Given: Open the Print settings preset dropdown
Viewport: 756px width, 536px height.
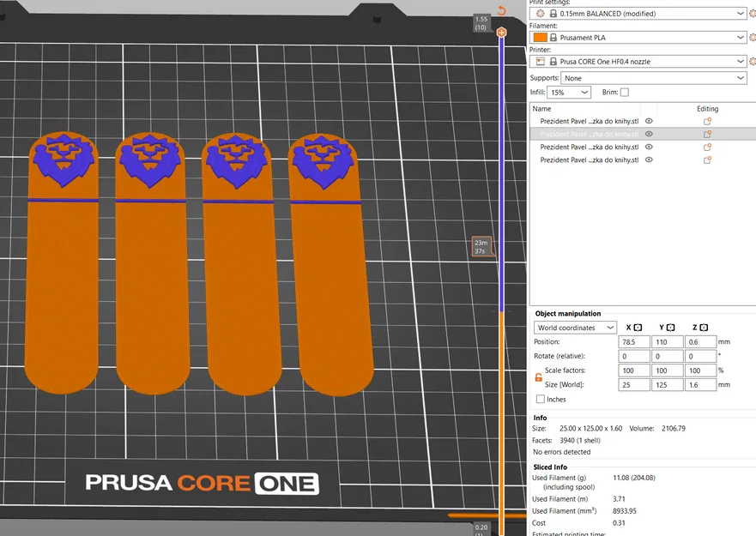Looking at the screenshot, I should (x=638, y=14).
